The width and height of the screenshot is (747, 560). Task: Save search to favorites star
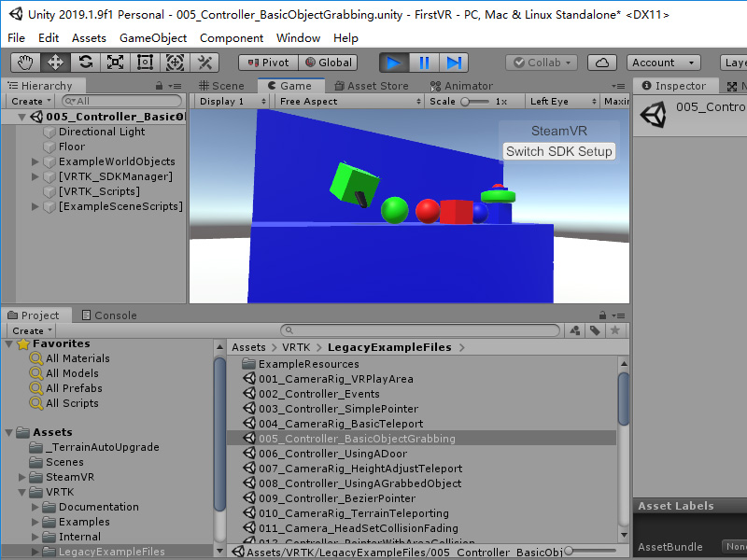[615, 330]
